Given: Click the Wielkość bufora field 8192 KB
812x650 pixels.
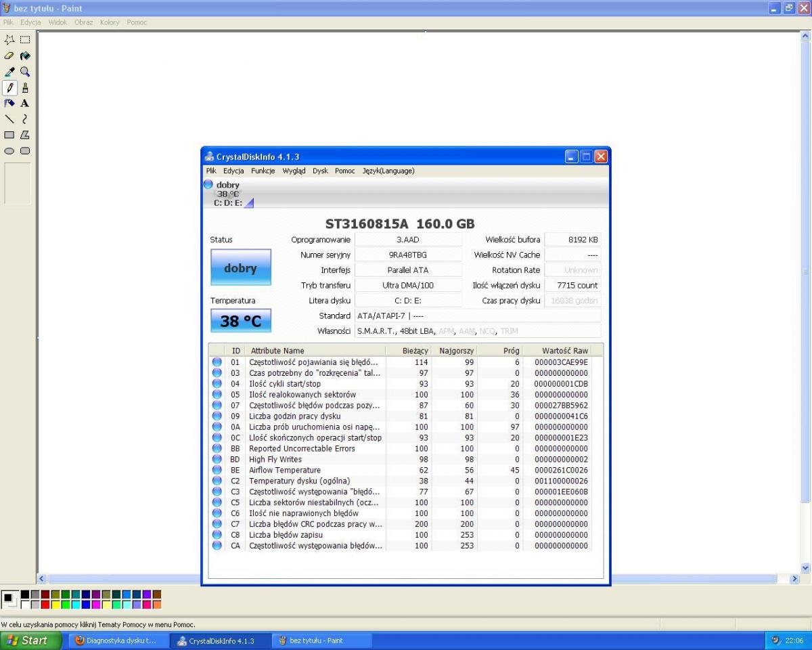Looking at the screenshot, I should (x=572, y=240).
